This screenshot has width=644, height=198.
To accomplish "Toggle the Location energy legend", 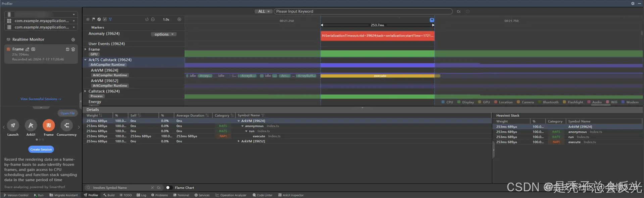I will click(503, 102).
